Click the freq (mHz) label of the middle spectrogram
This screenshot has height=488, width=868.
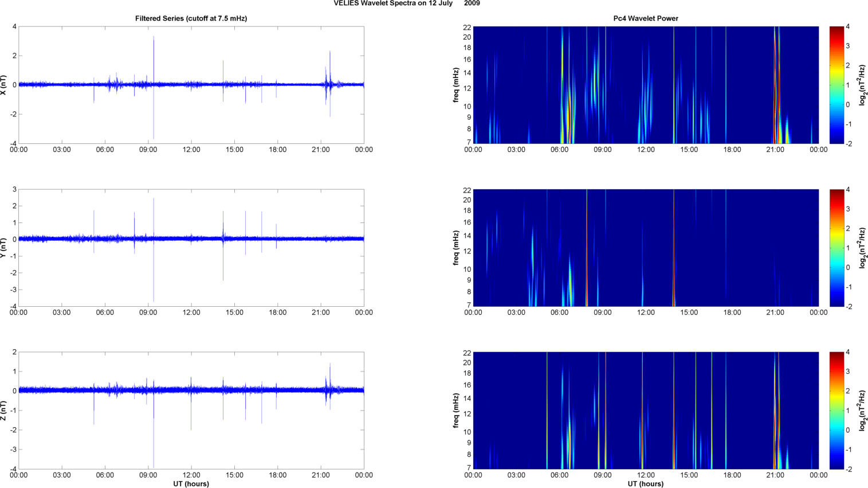(x=456, y=248)
